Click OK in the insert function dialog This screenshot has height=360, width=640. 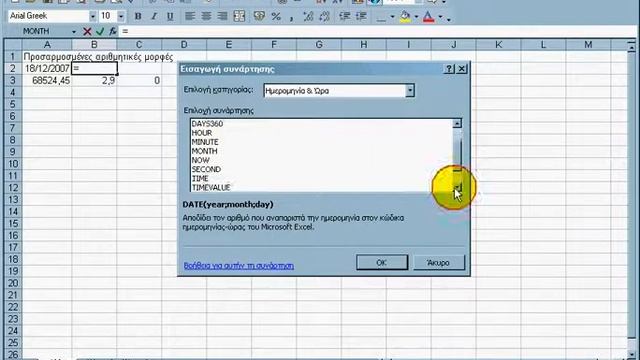pos(382,262)
